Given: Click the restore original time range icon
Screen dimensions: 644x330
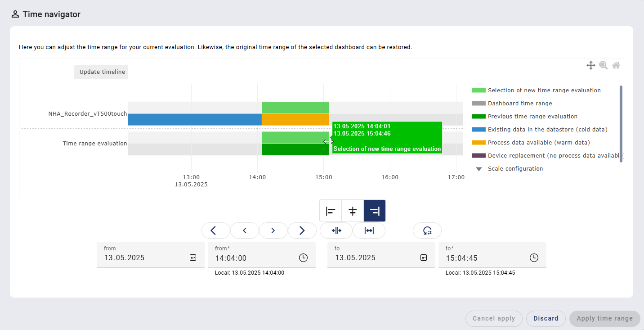Looking at the screenshot, I should [x=427, y=231].
